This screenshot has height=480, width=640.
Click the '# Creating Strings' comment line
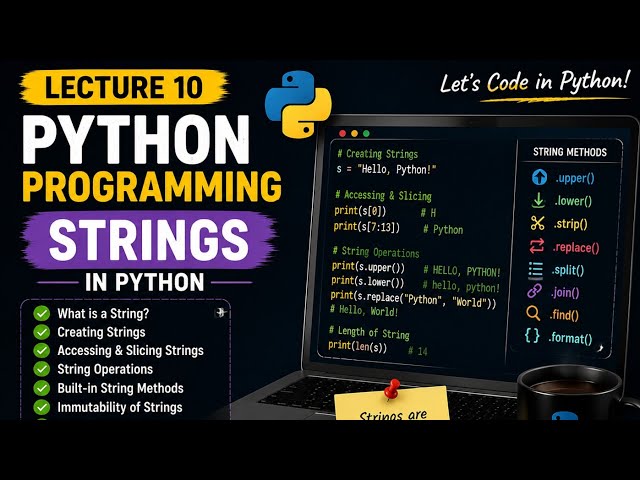pos(378,154)
